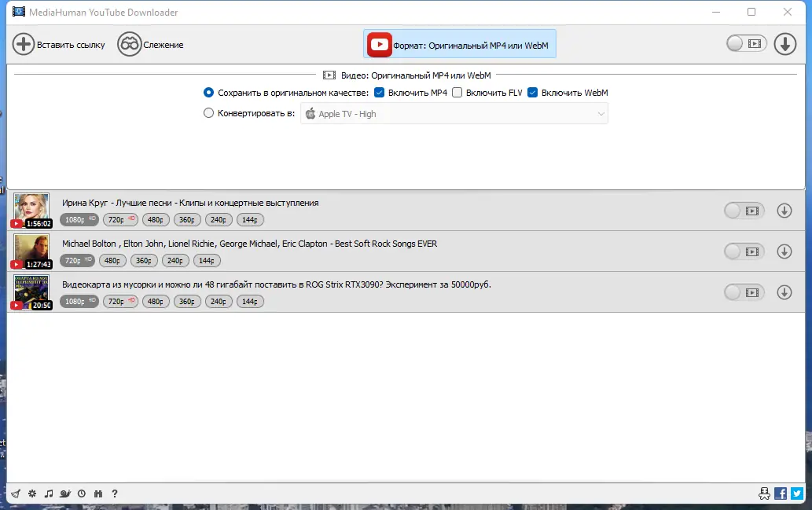Open help via question mark icon
Viewport: 812px width, 510px height.
coord(115,493)
